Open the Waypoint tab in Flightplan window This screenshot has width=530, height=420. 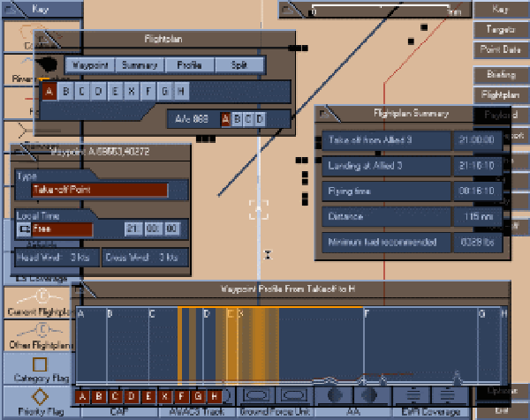90,65
